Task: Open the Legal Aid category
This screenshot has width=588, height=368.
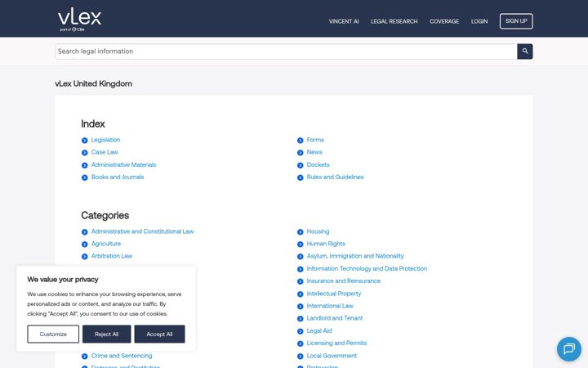Action: click(319, 330)
